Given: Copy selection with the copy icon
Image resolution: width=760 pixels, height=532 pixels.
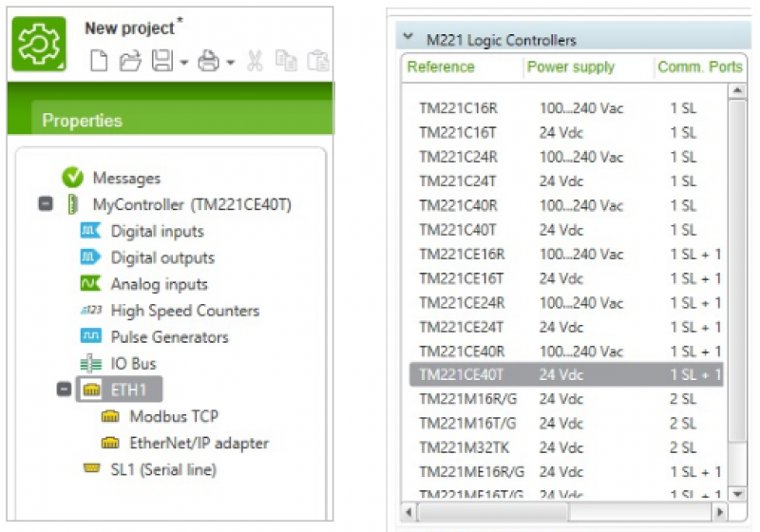Looking at the screenshot, I should pos(286,61).
